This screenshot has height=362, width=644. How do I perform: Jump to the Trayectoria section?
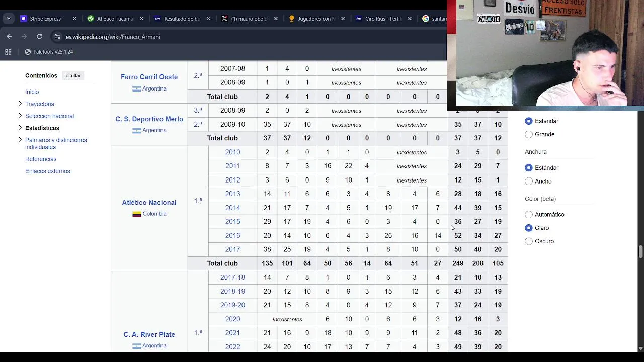coord(40,104)
